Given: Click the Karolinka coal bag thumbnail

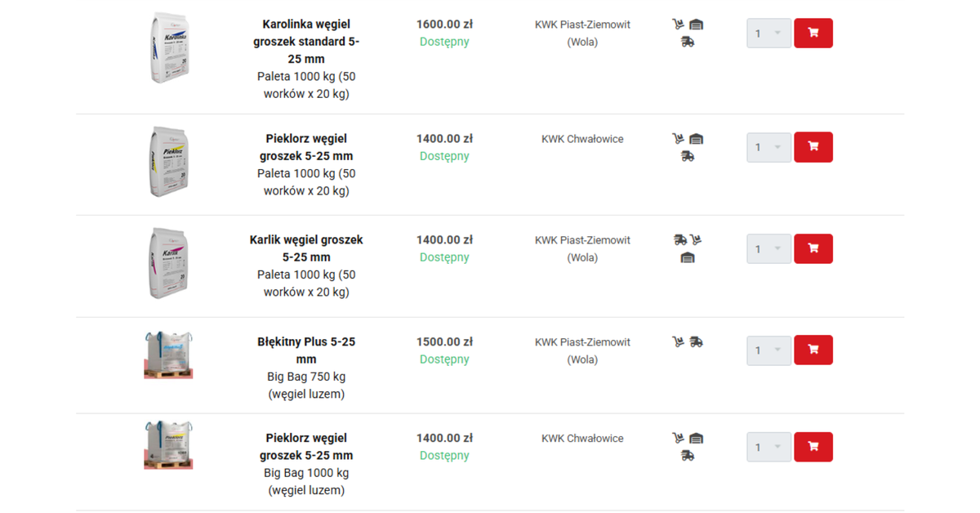Looking at the screenshot, I should point(170,47).
